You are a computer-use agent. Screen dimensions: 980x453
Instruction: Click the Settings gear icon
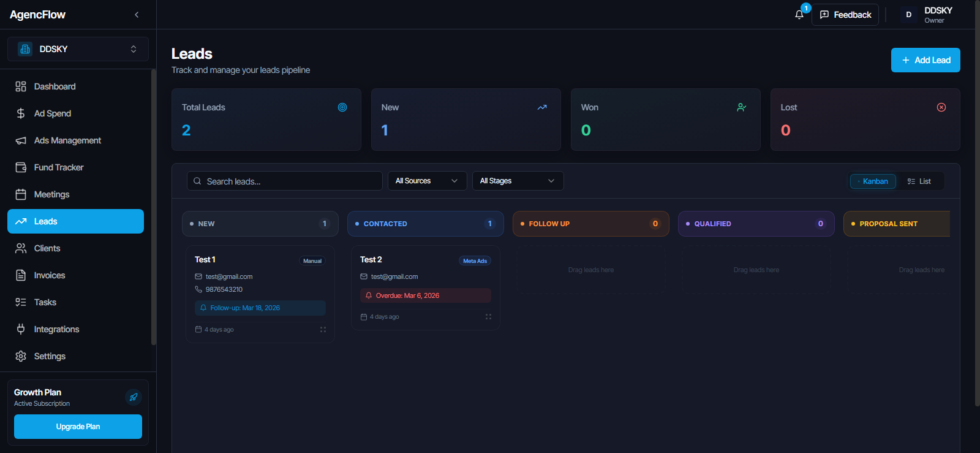tap(21, 356)
